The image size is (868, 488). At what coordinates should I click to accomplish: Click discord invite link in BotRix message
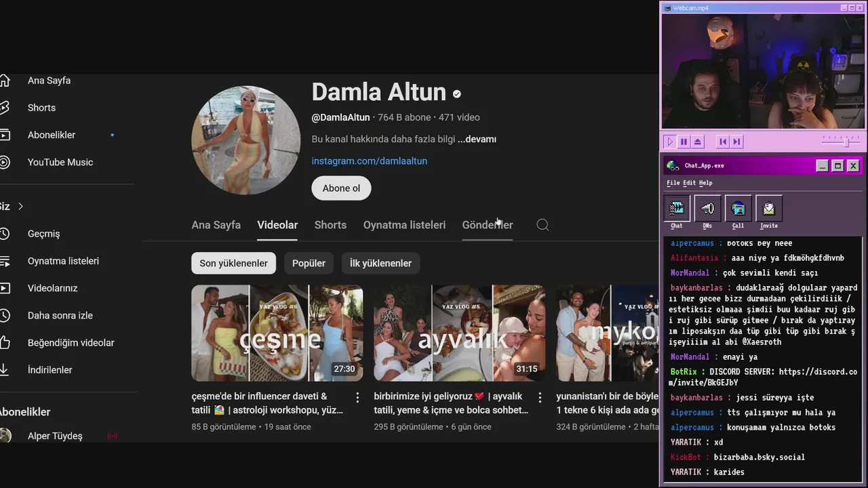tap(764, 378)
